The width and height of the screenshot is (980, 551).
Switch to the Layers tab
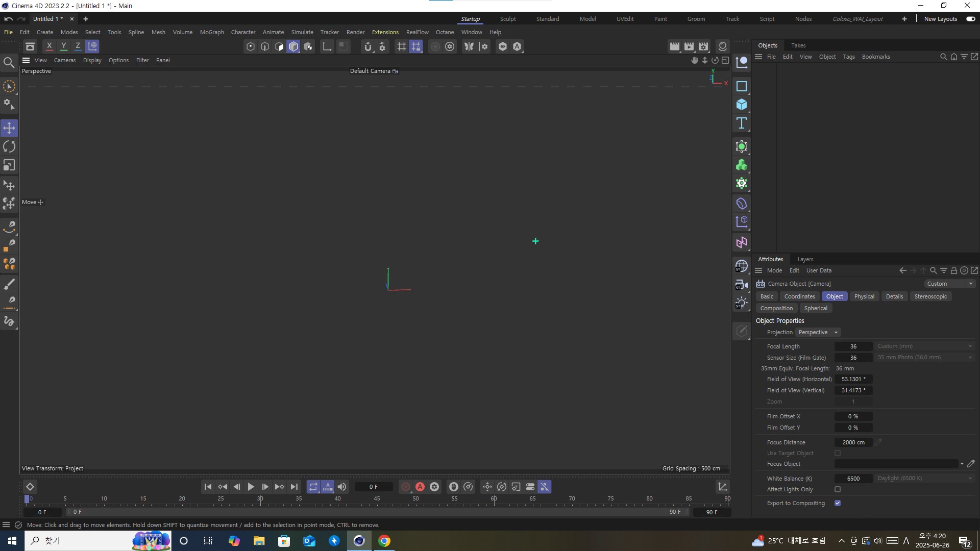tap(805, 259)
